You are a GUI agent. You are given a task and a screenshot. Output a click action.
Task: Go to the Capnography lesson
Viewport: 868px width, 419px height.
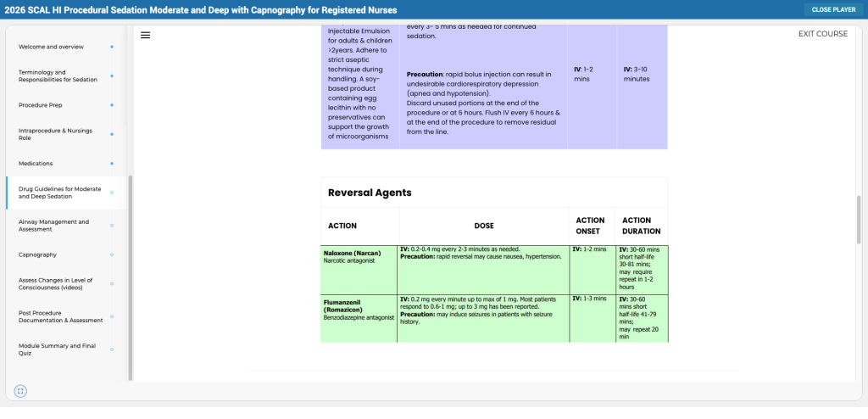[x=37, y=255]
